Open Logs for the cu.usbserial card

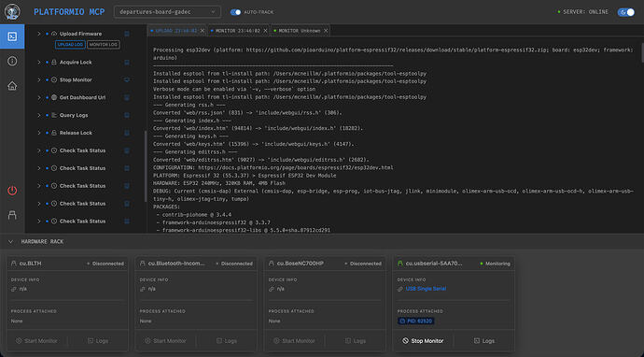[484, 341]
